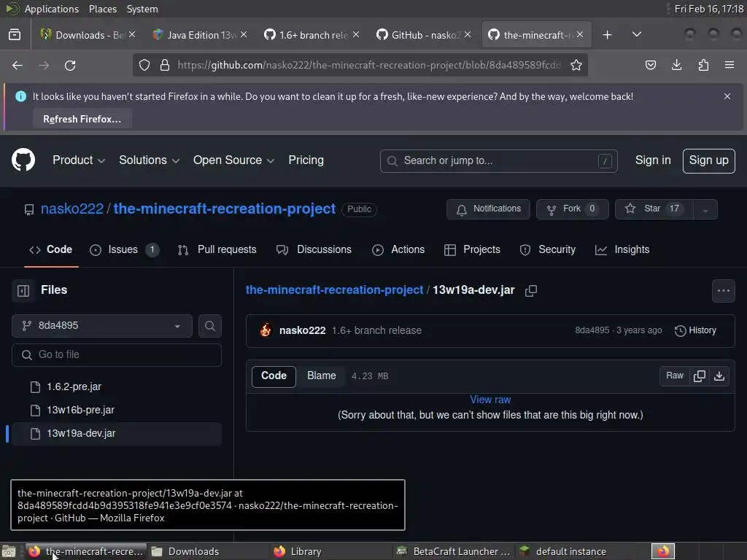Click the Search or jump to field

pos(498,161)
